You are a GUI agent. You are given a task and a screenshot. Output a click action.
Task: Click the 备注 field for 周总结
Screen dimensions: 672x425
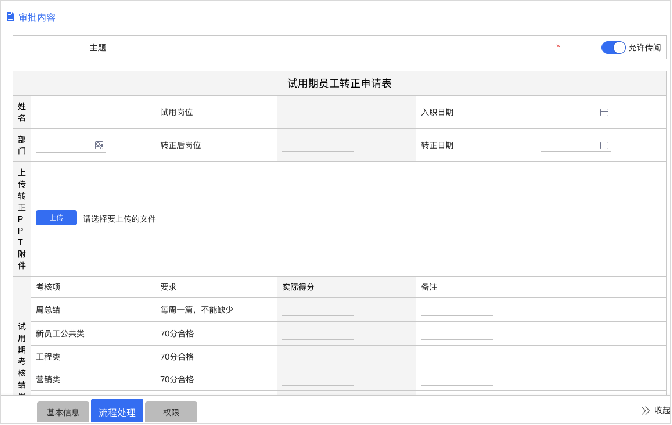(x=457, y=310)
